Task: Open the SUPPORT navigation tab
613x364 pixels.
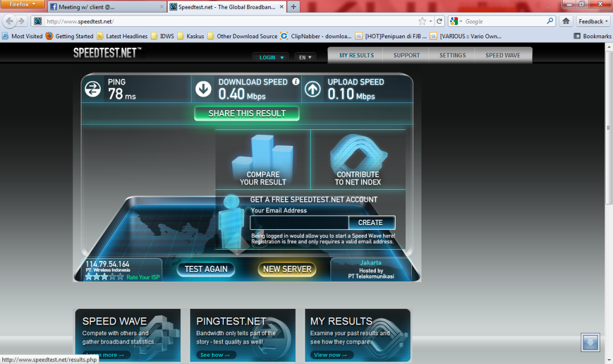Action: click(x=406, y=56)
